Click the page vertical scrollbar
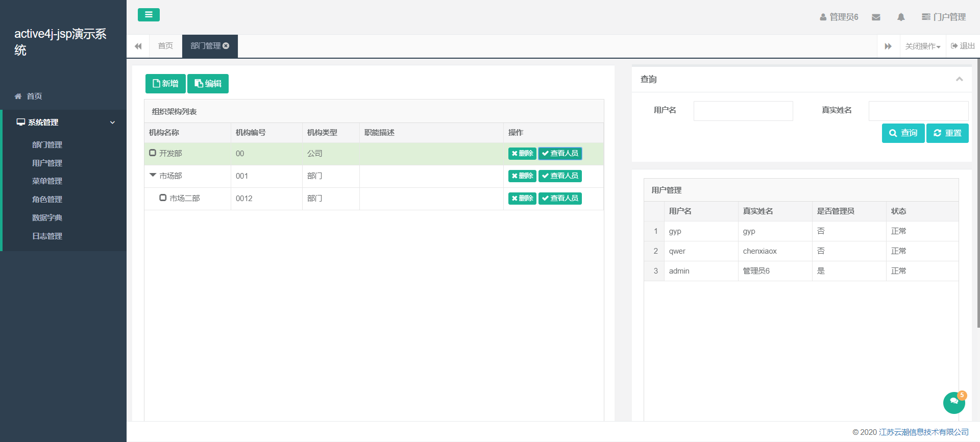 pos(978,194)
